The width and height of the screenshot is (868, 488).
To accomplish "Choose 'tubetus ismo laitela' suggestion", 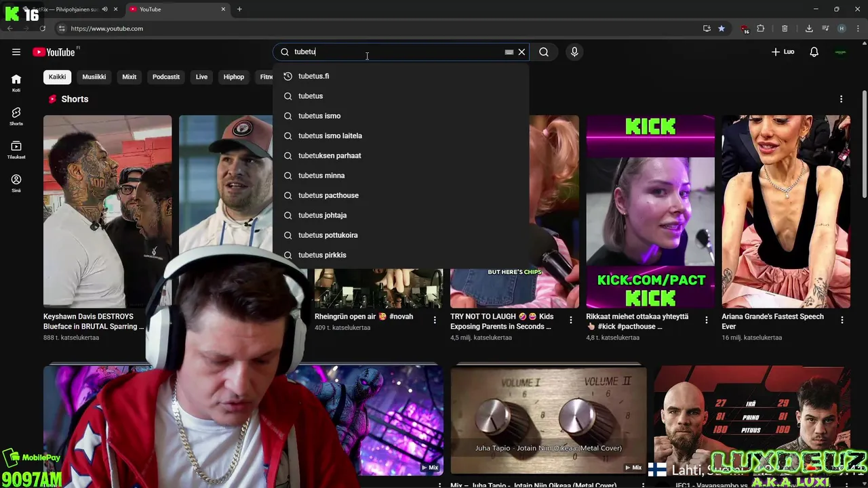I will [401, 136].
